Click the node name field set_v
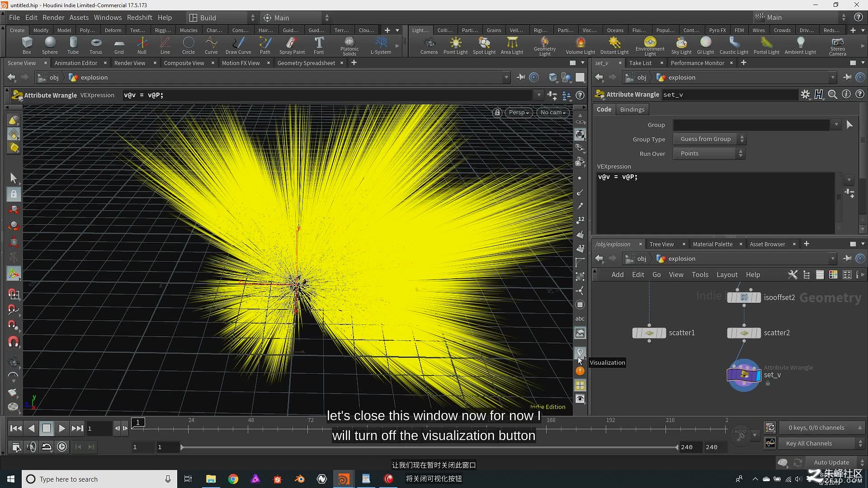Image resolution: width=868 pixels, height=488 pixels. click(x=729, y=95)
